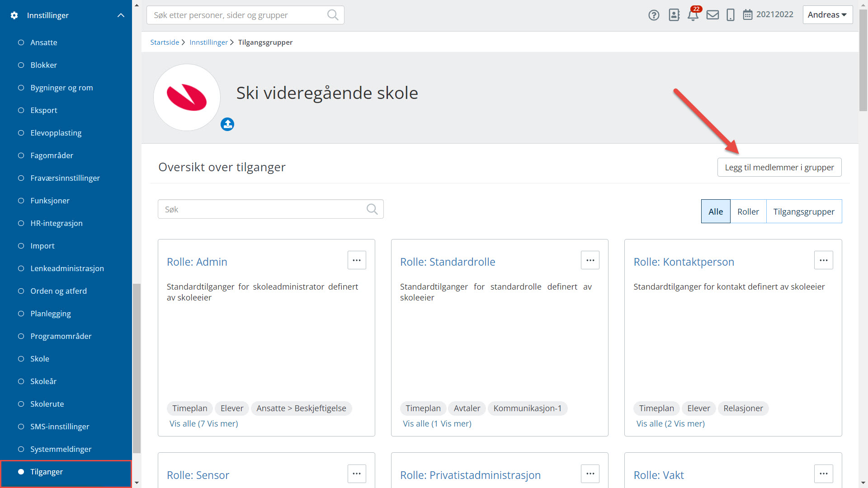Click the header search magnifier icon
868x488 pixels.
point(333,15)
